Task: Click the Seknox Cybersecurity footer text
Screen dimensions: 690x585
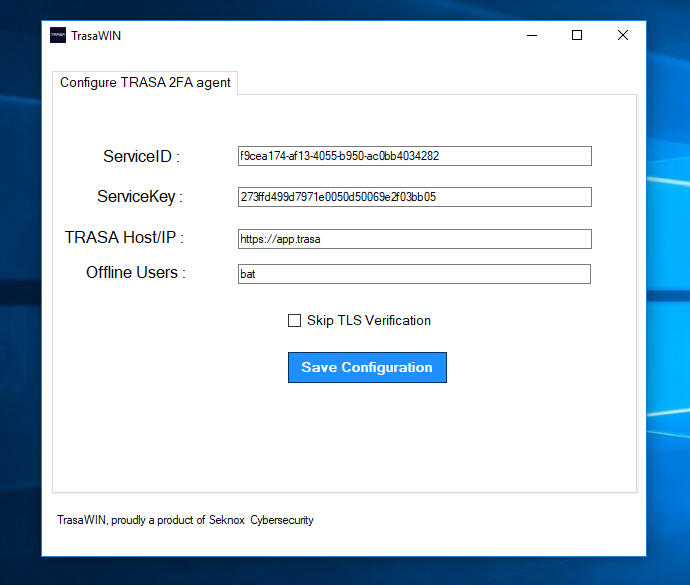Action: (261, 520)
